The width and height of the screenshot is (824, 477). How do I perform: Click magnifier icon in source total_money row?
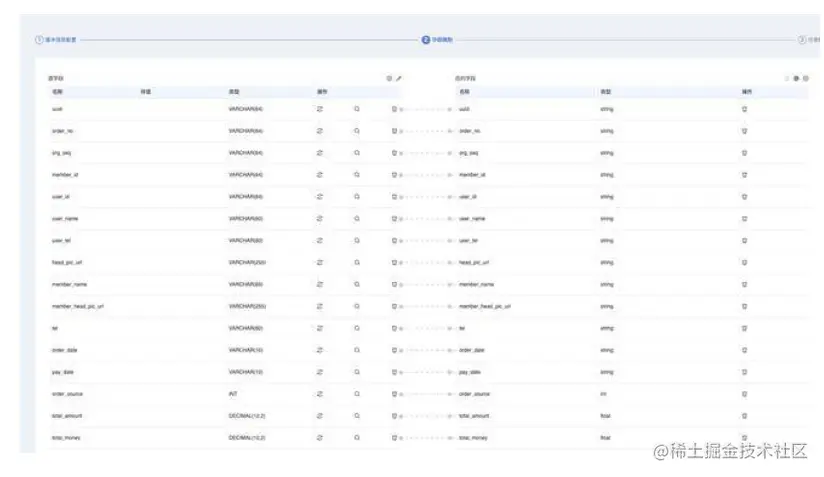tap(357, 438)
